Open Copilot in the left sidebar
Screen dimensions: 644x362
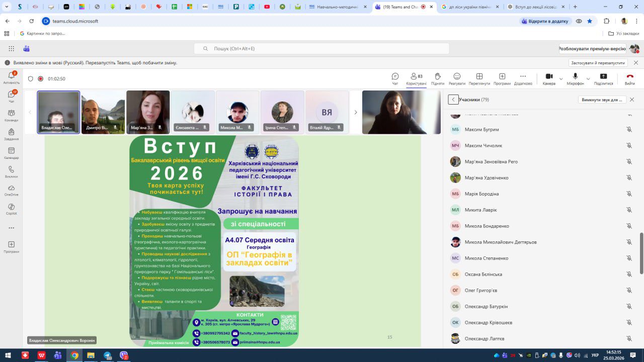pos(11,209)
